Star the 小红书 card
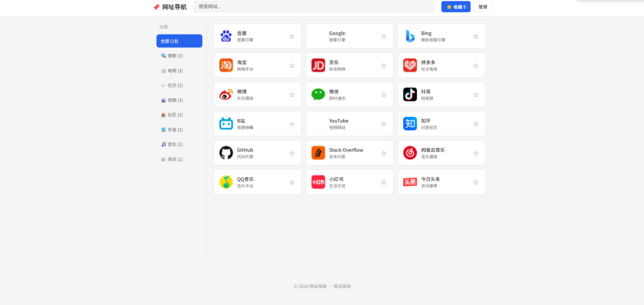This screenshot has width=644, height=305. click(x=384, y=182)
